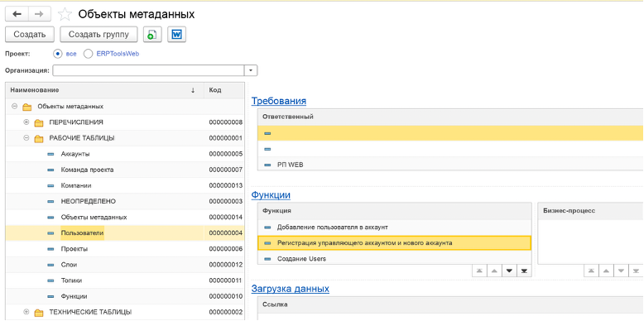Select the Компании tree row
This screenshot has width=644, height=321.
tap(125, 186)
